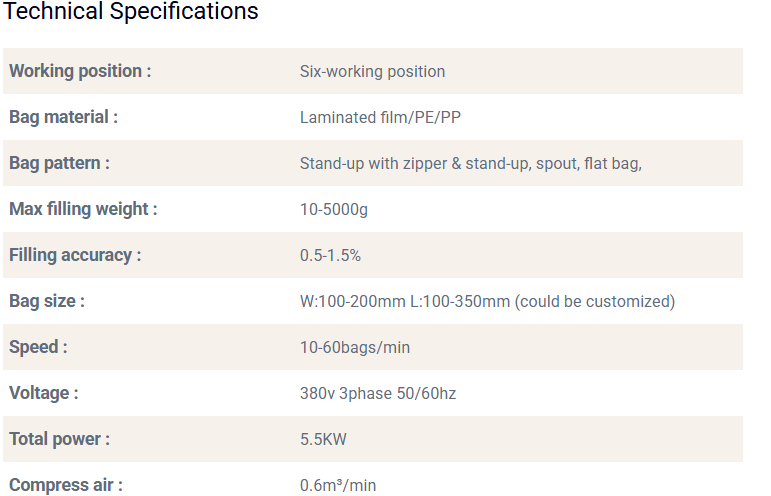Select the 0.5-1.5% value
Image resolution: width=771 pixels, height=496 pixels.
coord(330,256)
